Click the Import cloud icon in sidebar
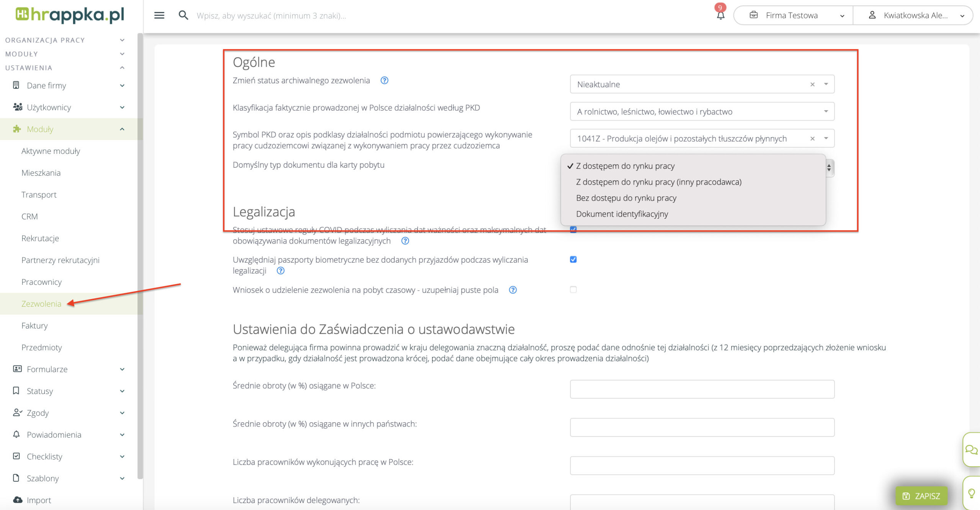The width and height of the screenshot is (980, 510). (x=18, y=500)
